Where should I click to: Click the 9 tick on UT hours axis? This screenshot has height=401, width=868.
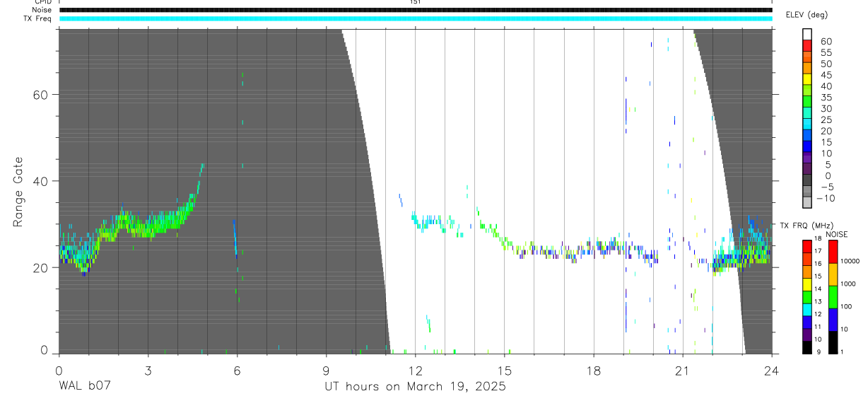tap(326, 370)
